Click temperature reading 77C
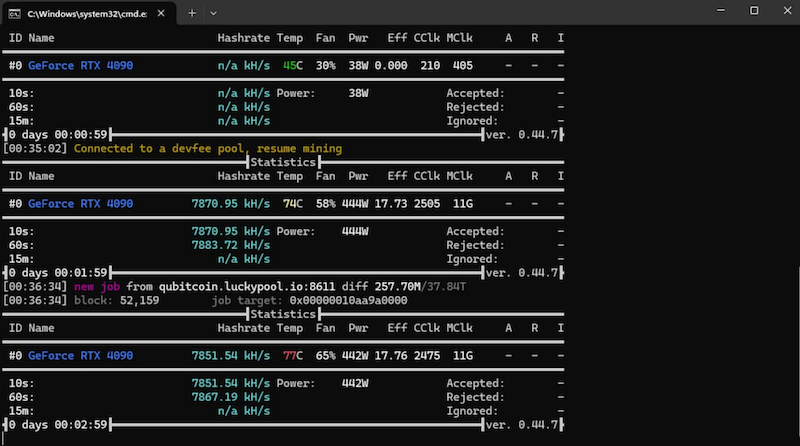Screen dimensions: 800x446 293,356
